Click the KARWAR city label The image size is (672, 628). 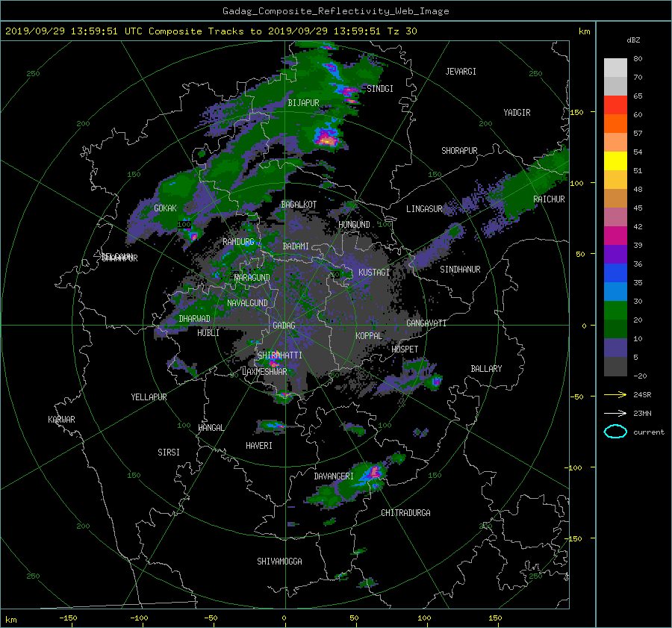coord(61,420)
